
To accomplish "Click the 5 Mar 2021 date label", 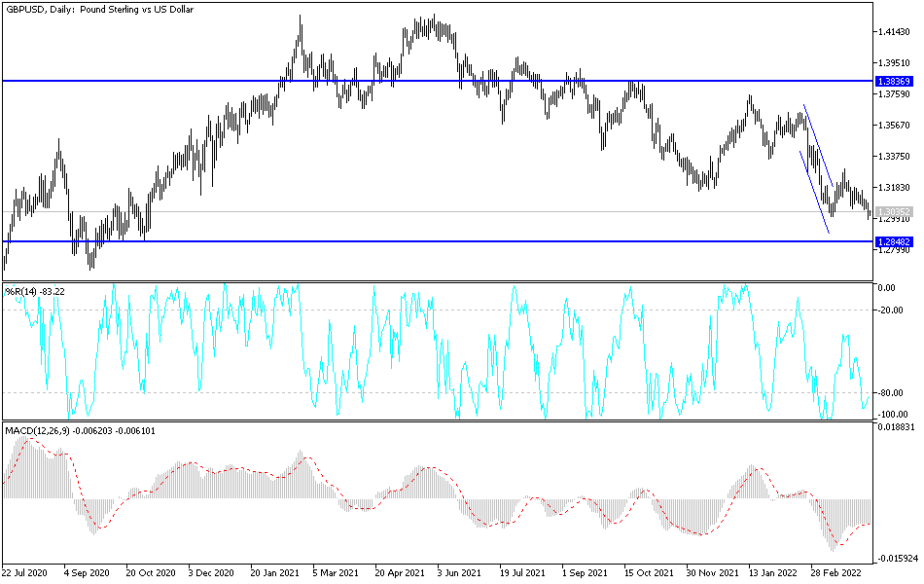I will coord(336,572).
